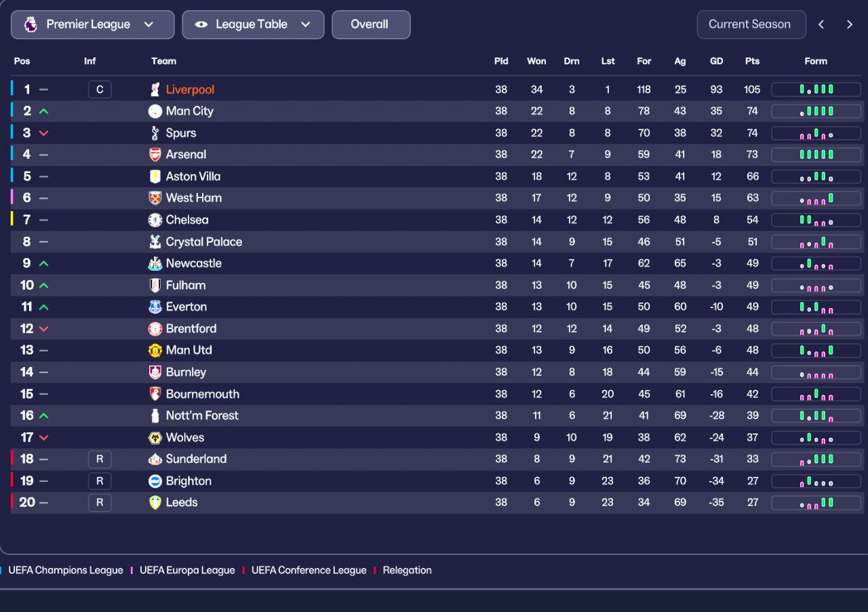Image resolution: width=868 pixels, height=612 pixels.
Task: Click the Leeds club crest icon
Action: (155, 503)
